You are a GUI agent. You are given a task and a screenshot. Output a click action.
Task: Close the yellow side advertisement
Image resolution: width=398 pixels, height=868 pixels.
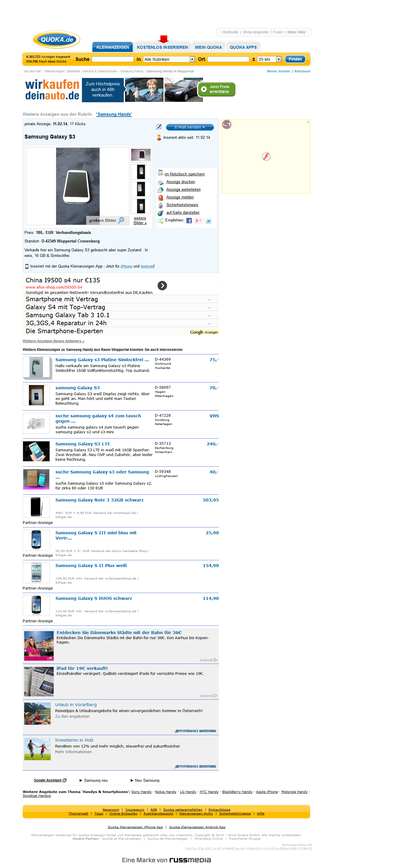click(x=308, y=122)
